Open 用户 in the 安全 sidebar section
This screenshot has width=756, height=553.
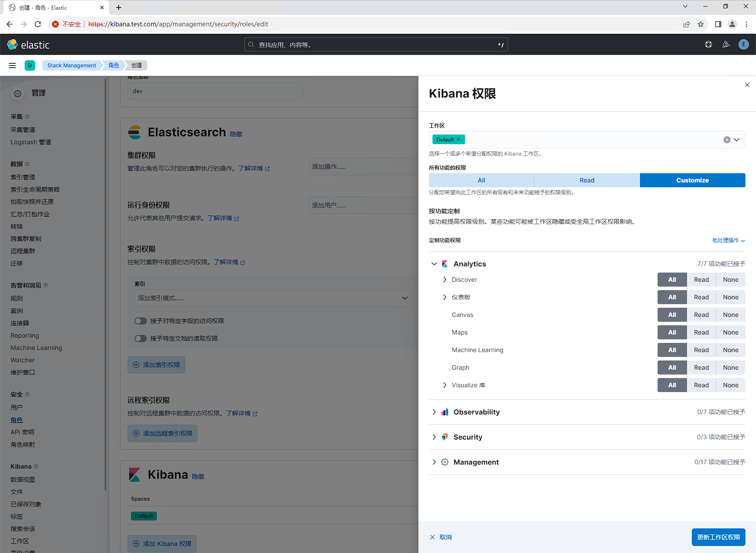tap(17, 407)
